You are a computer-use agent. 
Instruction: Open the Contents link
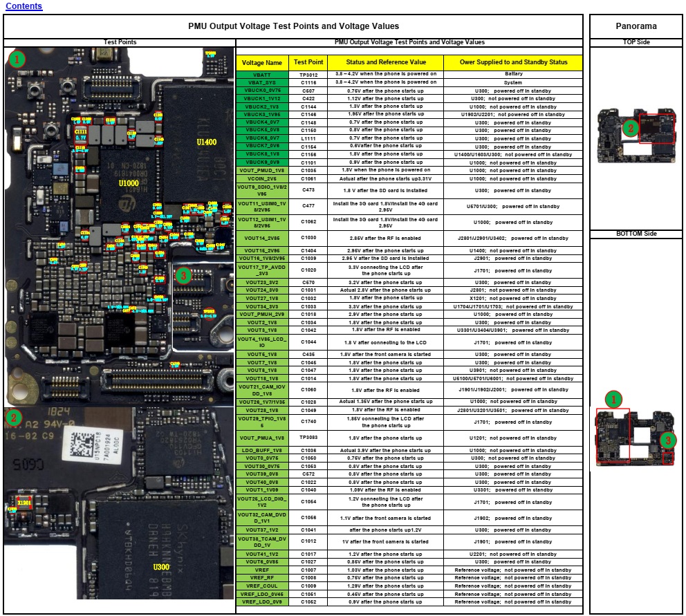coord(24,6)
